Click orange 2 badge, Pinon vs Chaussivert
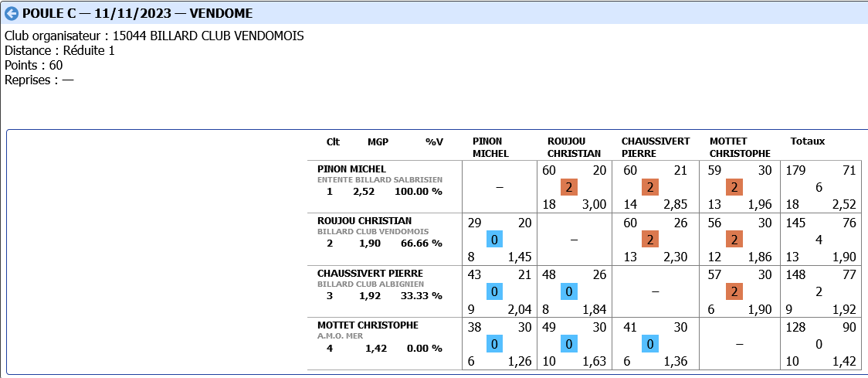 click(650, 187)
